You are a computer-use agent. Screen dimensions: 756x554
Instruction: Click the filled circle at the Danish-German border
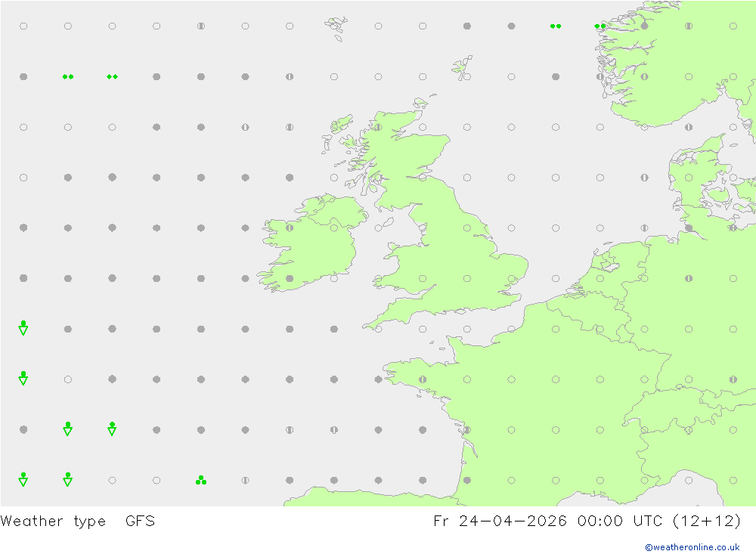tap(689, 228)
